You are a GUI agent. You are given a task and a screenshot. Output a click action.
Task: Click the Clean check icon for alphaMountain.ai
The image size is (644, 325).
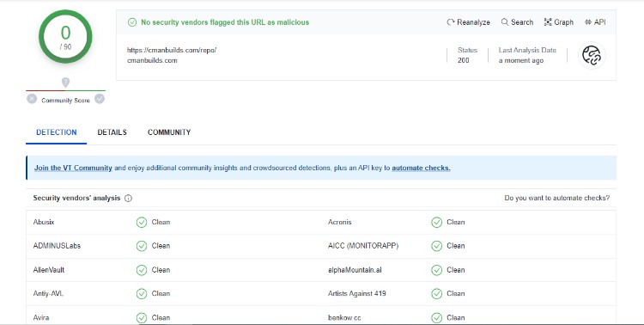[x=436, y=270]
